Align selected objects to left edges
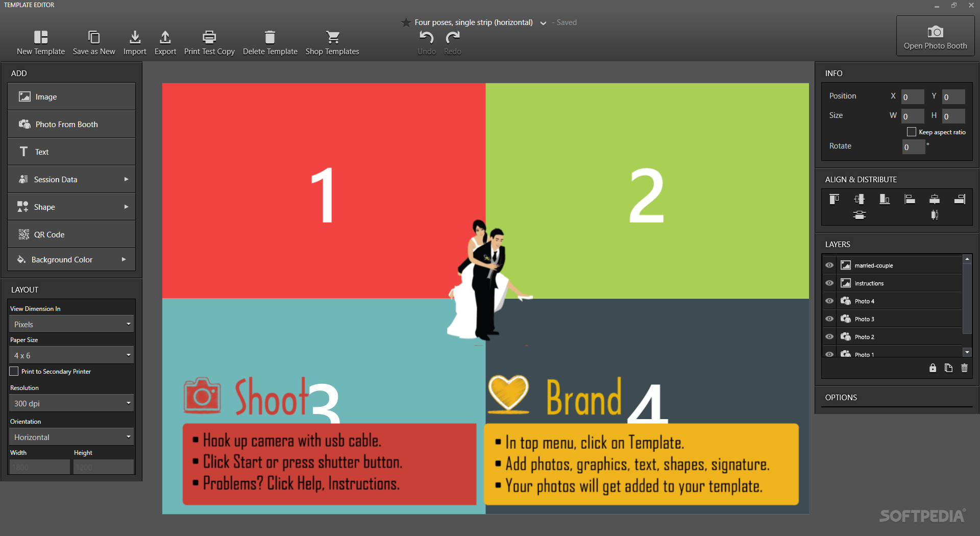This screenshot has width=980, height=536. [x=910, y=199]
